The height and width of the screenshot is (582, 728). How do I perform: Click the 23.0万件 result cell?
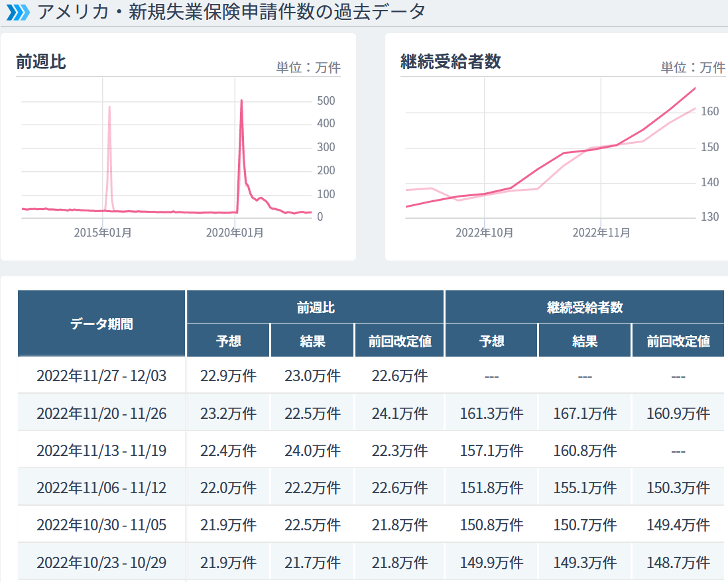312,375
